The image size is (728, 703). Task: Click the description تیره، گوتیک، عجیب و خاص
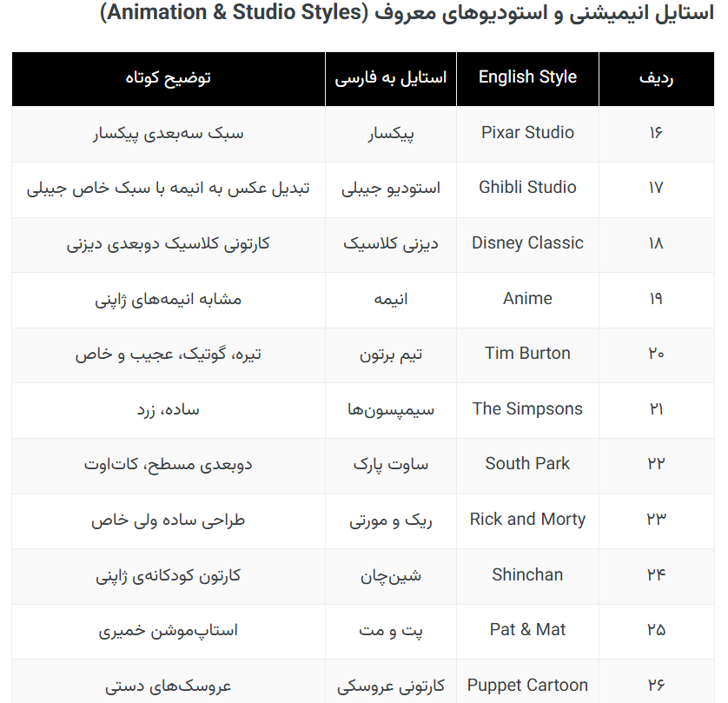pyautogui.click(x=169, y=354)
